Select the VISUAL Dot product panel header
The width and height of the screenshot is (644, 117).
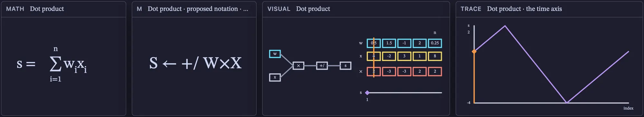point(356,9)
